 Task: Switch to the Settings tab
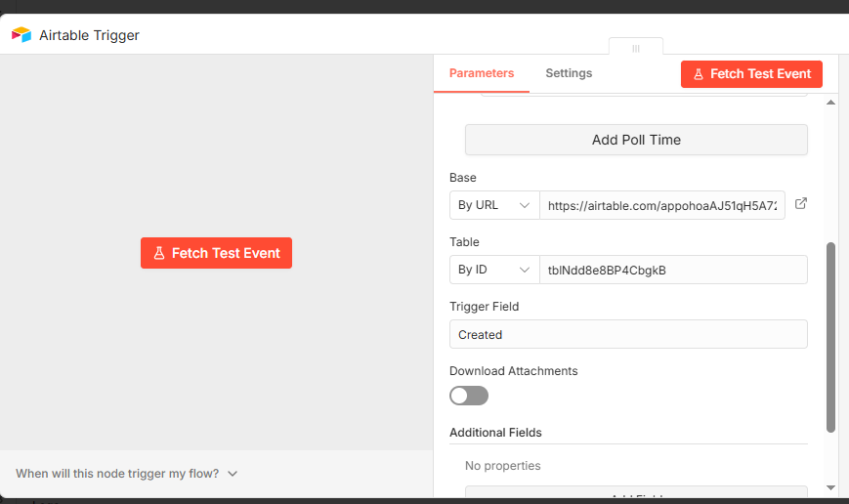[569, 73]
